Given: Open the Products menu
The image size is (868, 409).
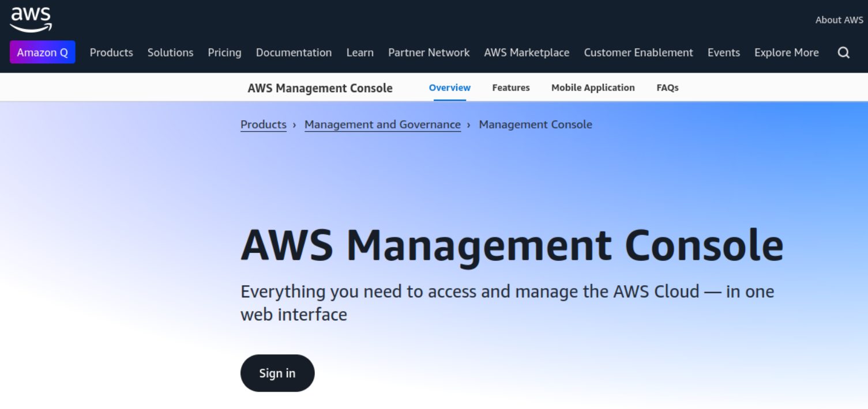Looking at the screenshot, I should click(111, 52).
